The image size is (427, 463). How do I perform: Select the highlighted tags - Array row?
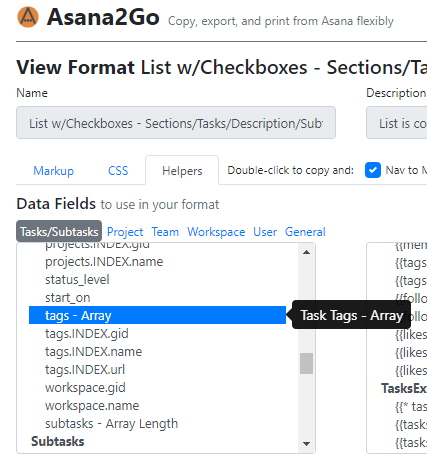[157, 315]
